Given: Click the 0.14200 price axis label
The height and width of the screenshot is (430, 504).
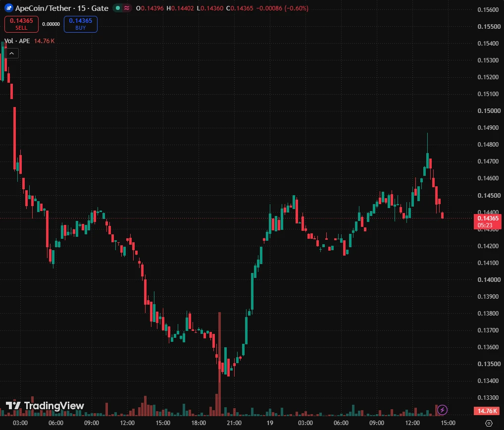Looking at the screenshot, I should (x=488, y=246).
